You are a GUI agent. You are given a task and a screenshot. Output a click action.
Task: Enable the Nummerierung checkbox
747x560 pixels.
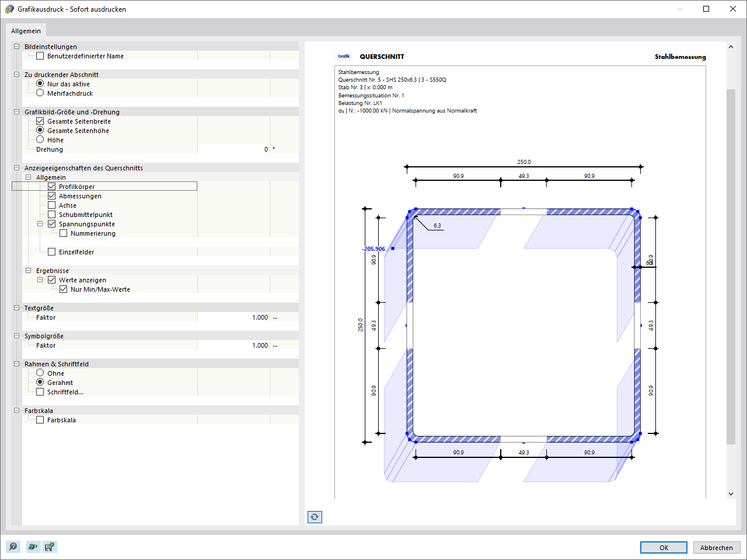coord(63,233)
